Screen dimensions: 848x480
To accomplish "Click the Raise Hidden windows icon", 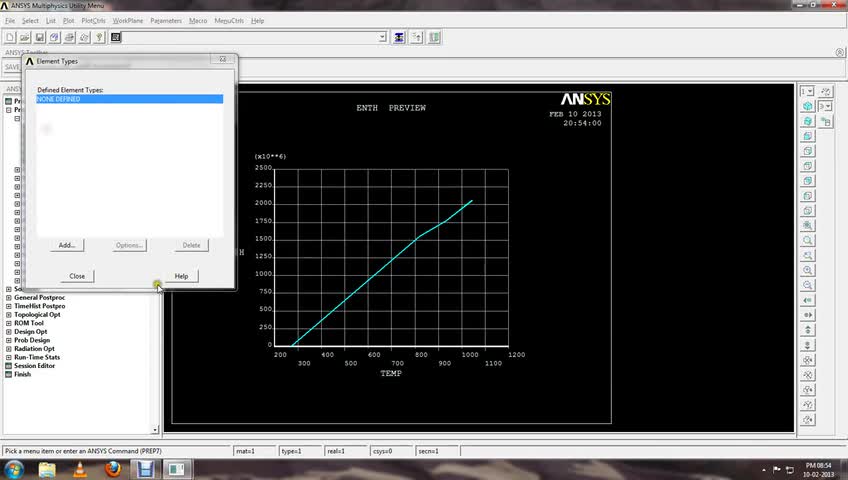I will coord(399,37).
